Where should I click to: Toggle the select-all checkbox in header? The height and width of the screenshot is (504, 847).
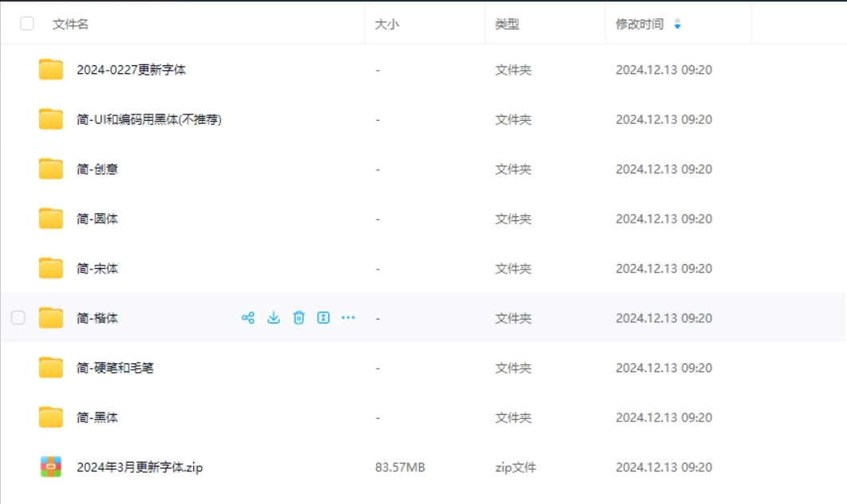(x=27, y=24)
